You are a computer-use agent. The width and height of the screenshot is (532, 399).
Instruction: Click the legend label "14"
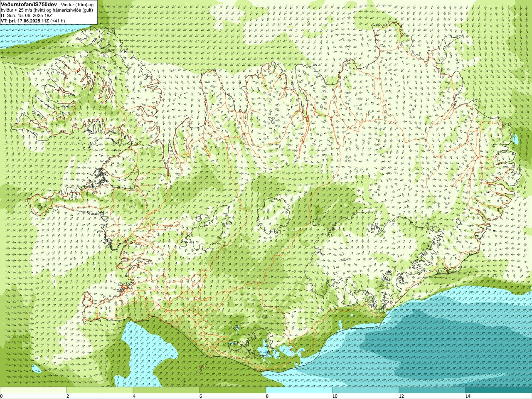[x=468, y=396]
